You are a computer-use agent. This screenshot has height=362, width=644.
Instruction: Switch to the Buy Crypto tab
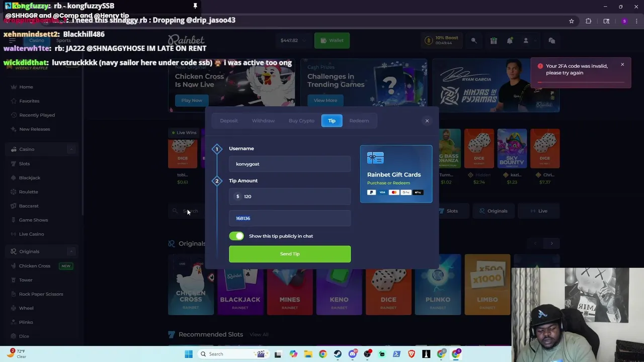(x=301, y=121)
